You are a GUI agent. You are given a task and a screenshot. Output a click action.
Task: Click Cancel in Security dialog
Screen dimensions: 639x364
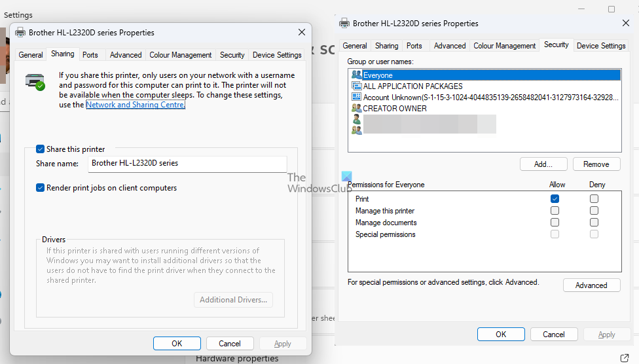click(x=554, y=335)
